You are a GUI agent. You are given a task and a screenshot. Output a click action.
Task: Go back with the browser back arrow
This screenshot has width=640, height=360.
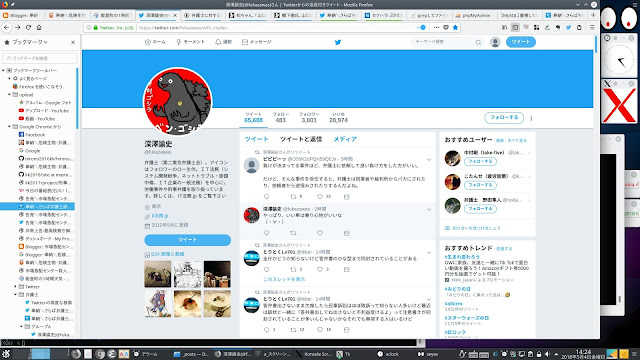click(x=7, y=27)
